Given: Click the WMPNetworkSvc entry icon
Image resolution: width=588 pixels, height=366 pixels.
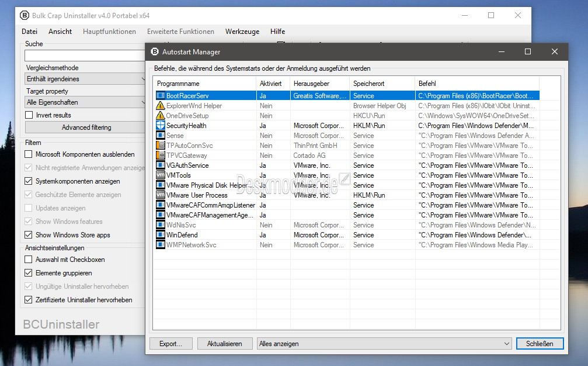Looking at the screenshot, I should pyautogui.click(x=161, y=245).
